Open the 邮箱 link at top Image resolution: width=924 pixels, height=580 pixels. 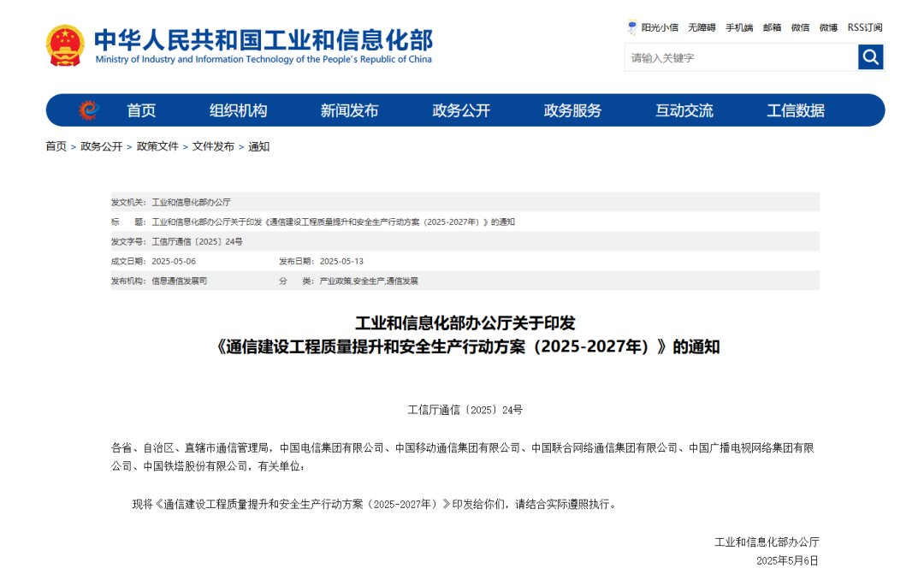772,27
